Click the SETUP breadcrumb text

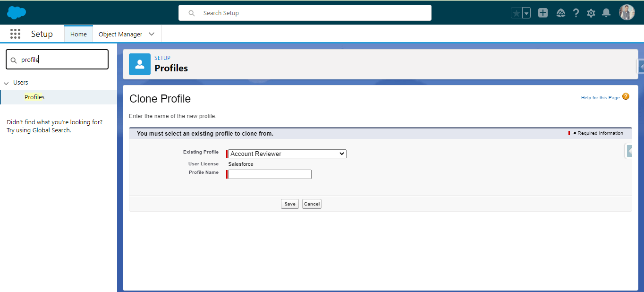coord(162,58)
